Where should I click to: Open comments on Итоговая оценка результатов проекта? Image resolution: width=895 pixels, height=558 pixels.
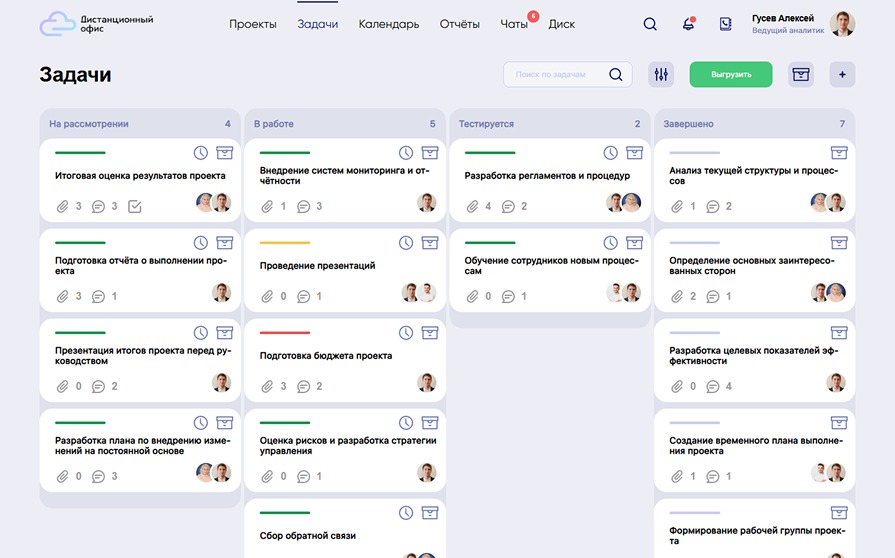coord(98,207)
